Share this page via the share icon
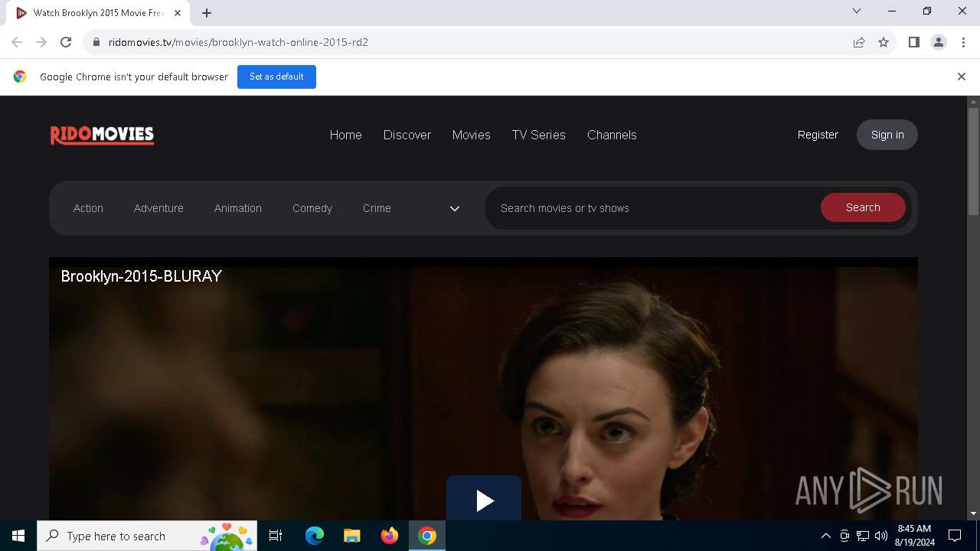Image resolution: width=980 pixels, height=551 pixels. click(x=859, y=42)
